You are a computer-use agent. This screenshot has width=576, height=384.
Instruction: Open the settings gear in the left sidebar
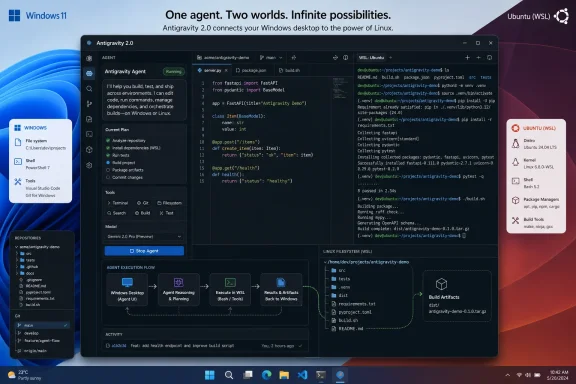[89, 165]
